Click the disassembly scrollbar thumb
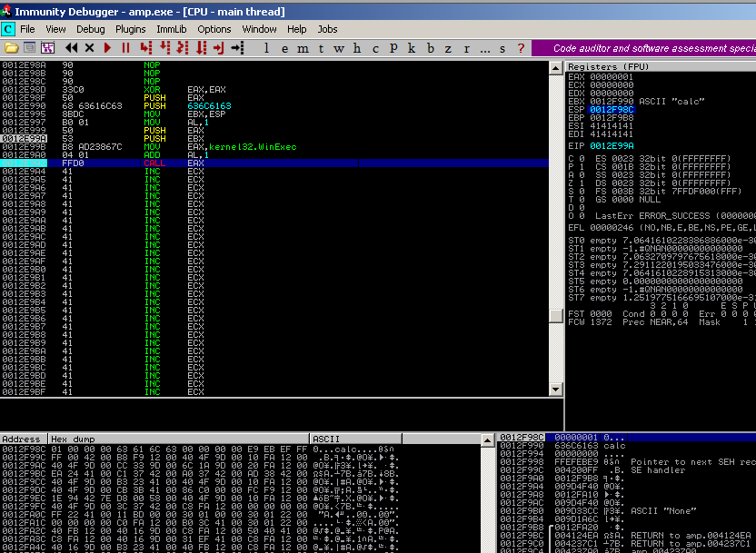This screenshot has height=553, width=756. tap(556, 315)
